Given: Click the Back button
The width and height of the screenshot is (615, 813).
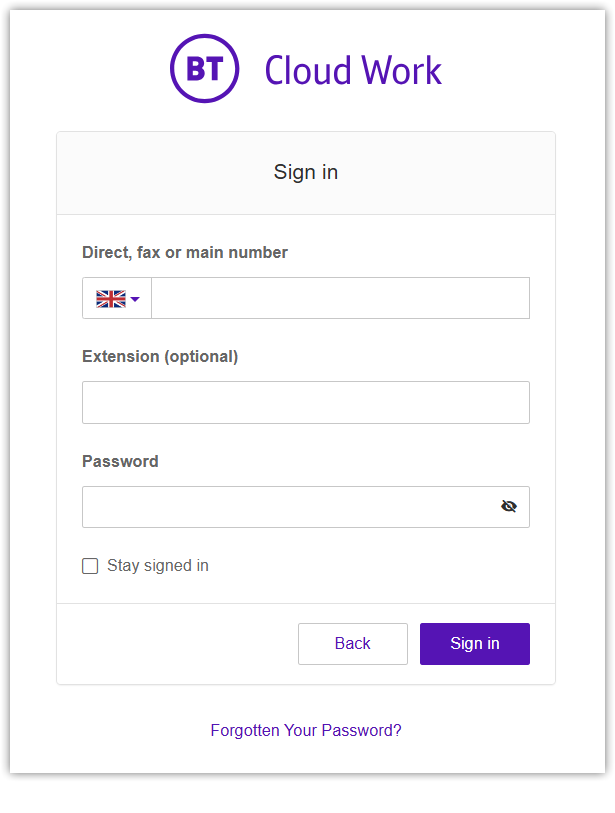Looking at the screenshot, I should click(x=352, y=644).
